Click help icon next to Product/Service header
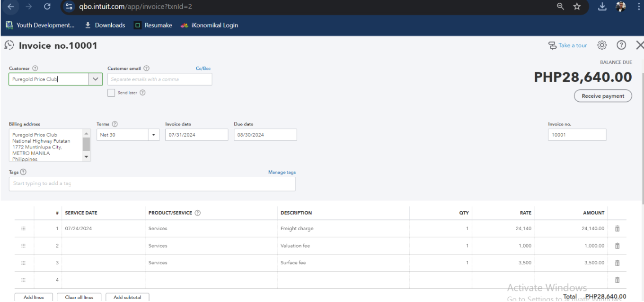The height and width of the screenshot is (302, 644). [x=197, y=213]
